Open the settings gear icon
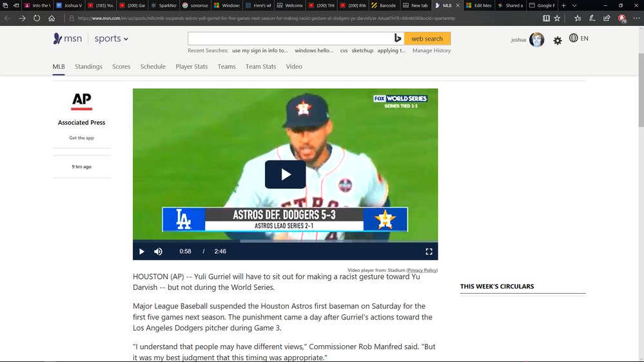644x362 pixels. pyautogui.click(x=558, y=41)
